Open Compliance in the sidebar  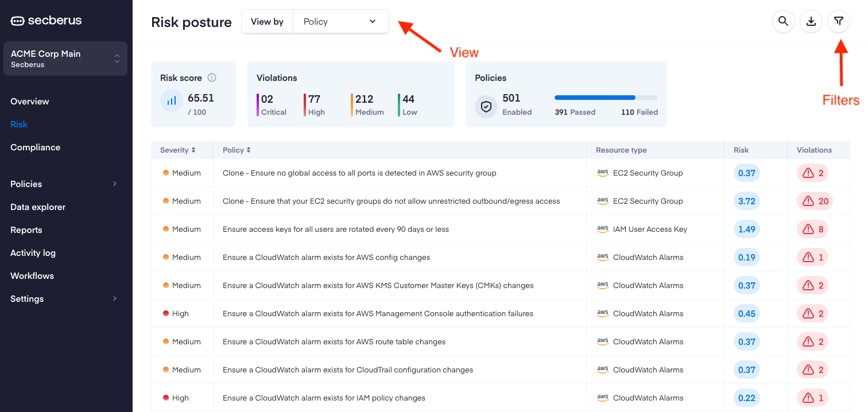pyautogui.click(x=35, y=147)
